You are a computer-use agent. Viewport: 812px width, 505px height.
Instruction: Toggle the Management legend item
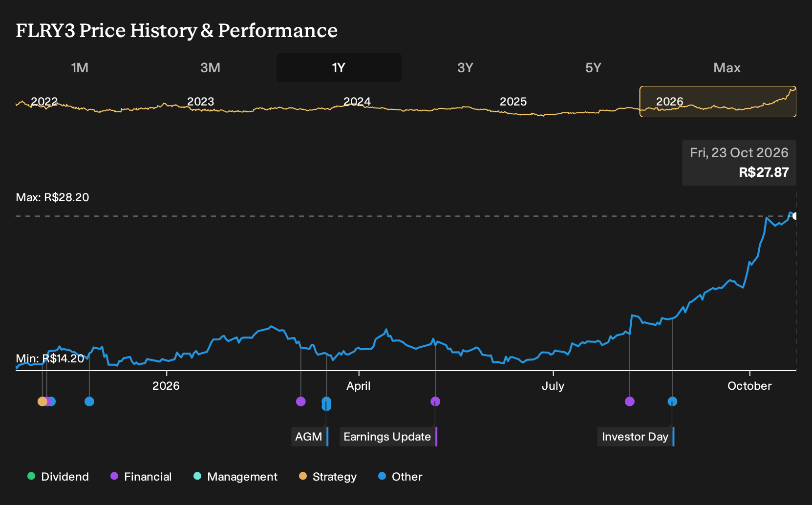pyautogui.click(x=235, y=476)
